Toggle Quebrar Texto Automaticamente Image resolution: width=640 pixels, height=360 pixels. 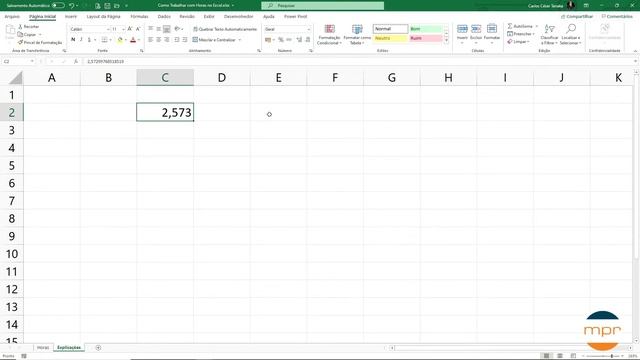225,29
